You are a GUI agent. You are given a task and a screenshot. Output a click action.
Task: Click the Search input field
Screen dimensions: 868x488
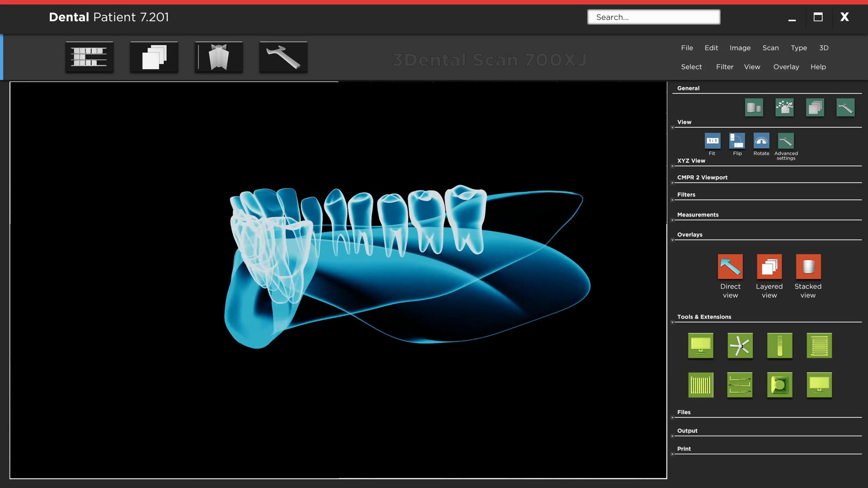(x=653, y=17)
